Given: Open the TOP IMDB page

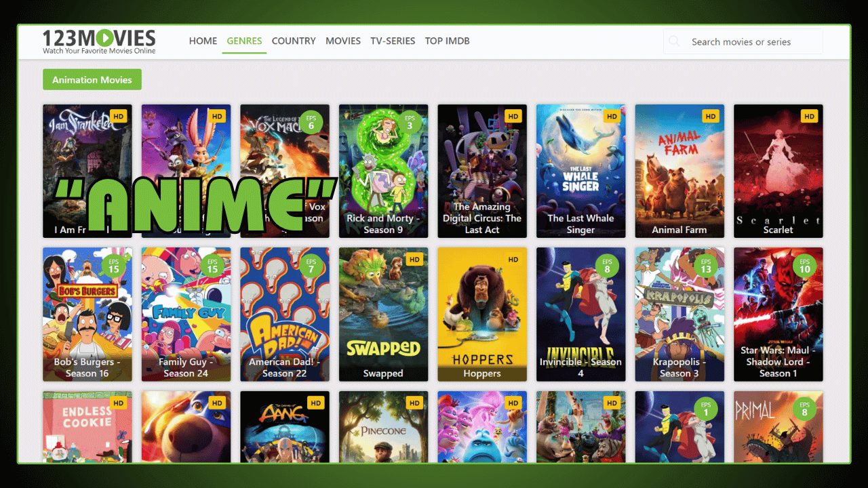Looking at the screenshot, I should [x=448, y=41].
